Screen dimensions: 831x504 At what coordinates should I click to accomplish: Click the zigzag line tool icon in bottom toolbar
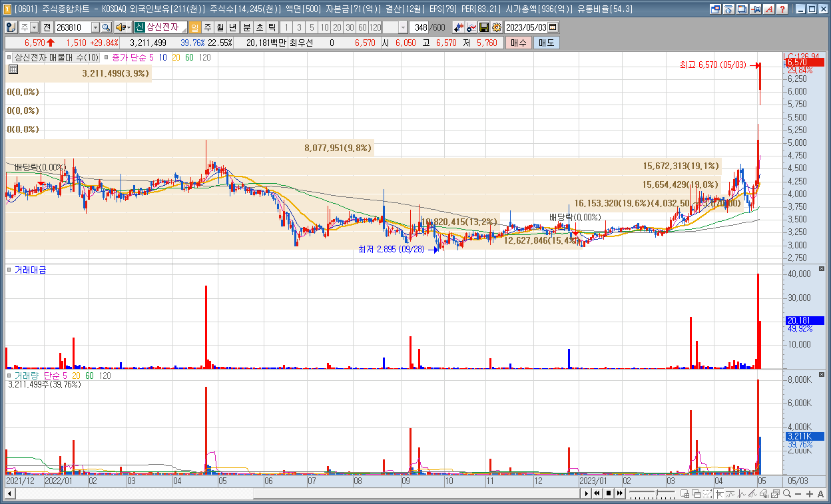tap(730, 493)
